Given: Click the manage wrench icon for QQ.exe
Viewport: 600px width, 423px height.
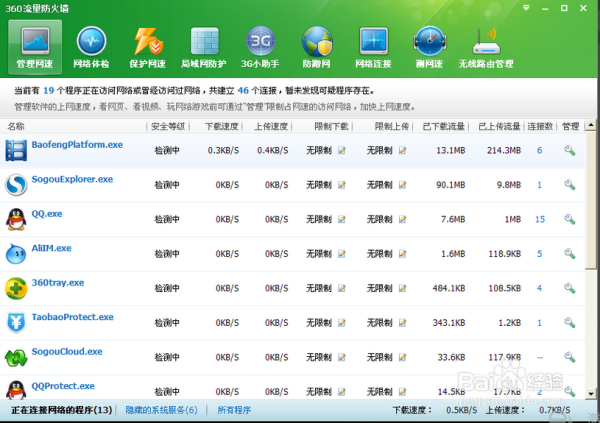Looking at the screenshot, I should point(569,219).
